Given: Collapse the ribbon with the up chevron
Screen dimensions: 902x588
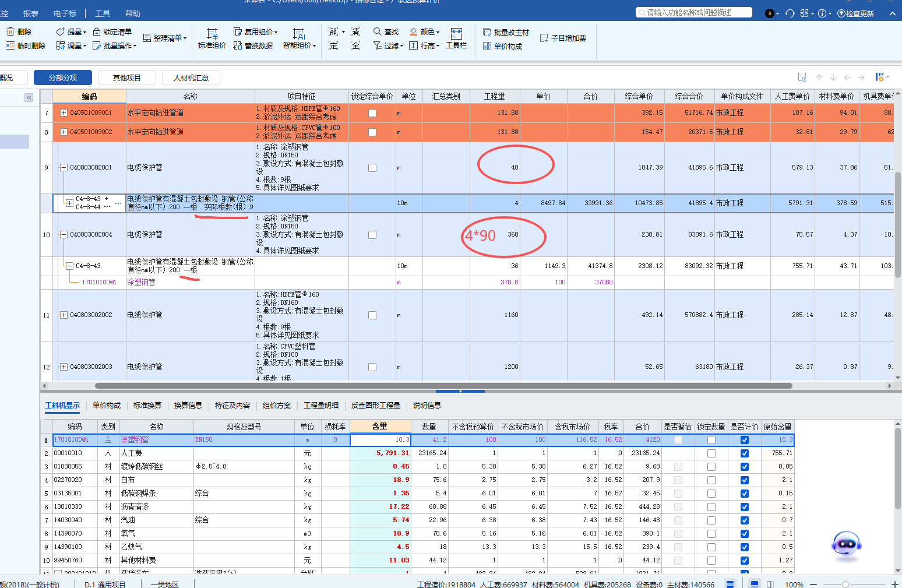Looking at the screenshot, I should click(892, 13).
